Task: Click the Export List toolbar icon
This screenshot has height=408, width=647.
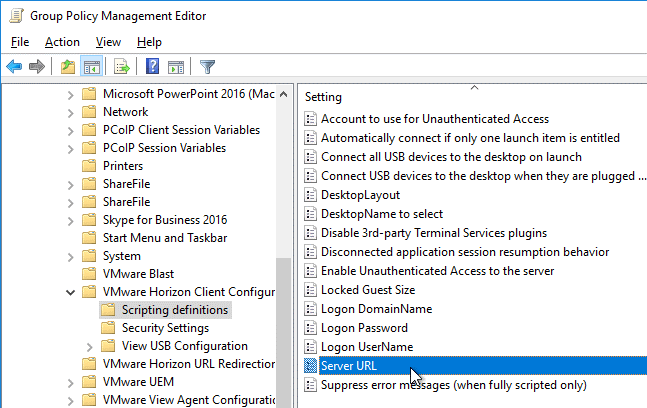Action: point(122,66)
